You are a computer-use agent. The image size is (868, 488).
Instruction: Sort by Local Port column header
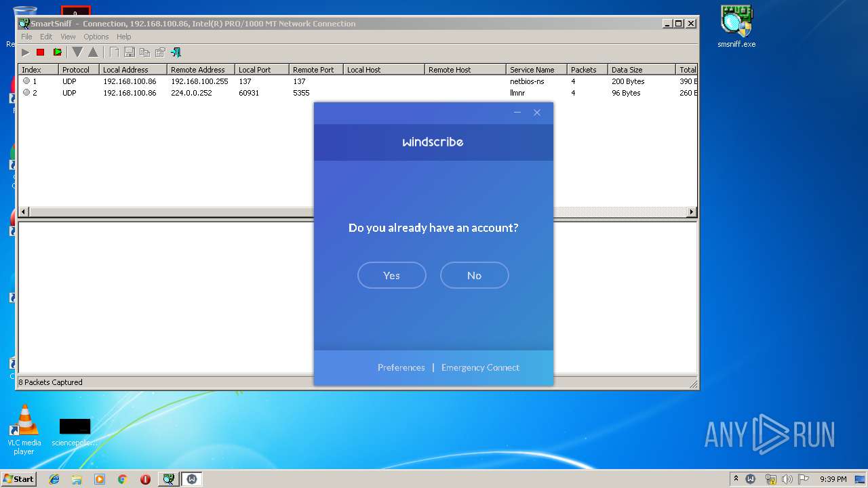(262, 70)
